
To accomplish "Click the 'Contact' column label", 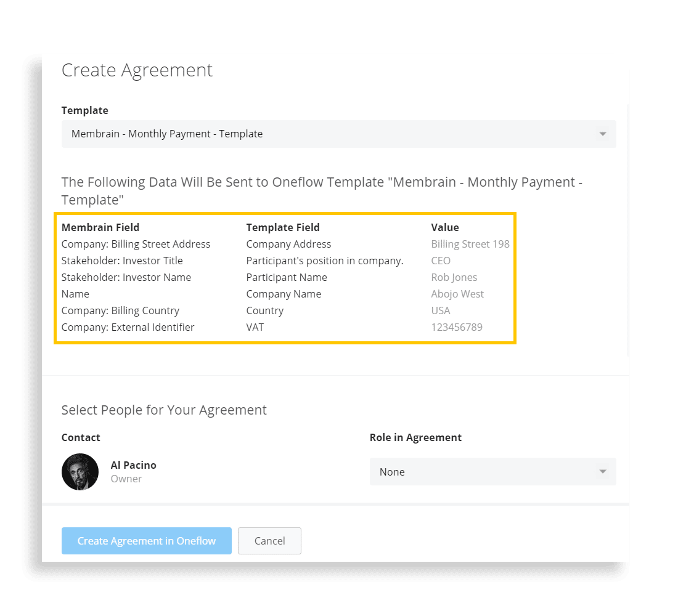I will (81, 437).
